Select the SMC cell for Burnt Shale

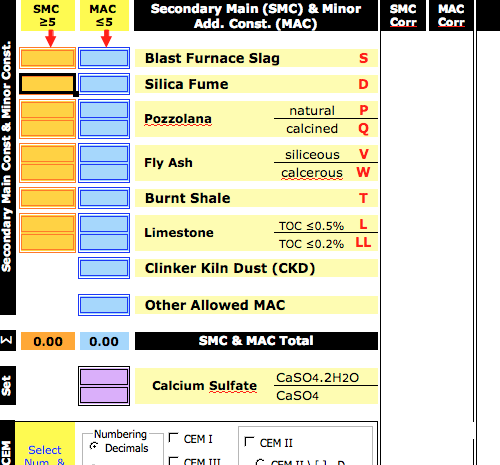pos(48,198)
